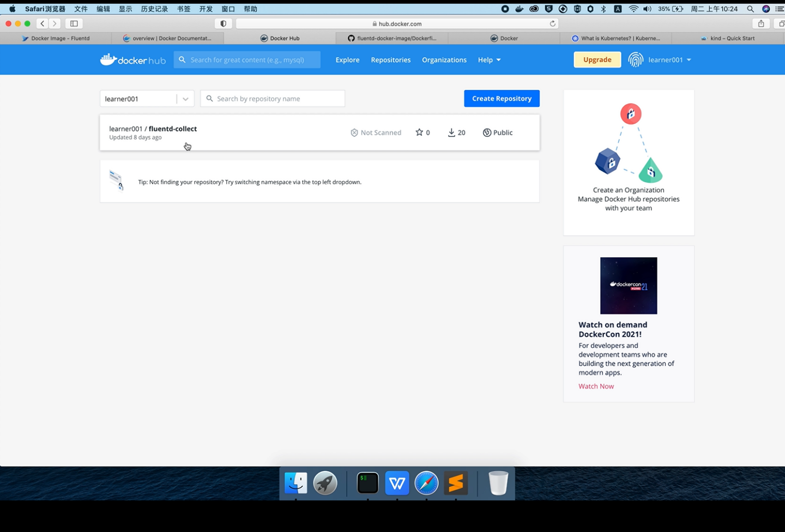Screen dimensions: 785x532
Task: Click the clock showing 周二 上午10:24
Action: pyautogui.click(x=714, y=9)
